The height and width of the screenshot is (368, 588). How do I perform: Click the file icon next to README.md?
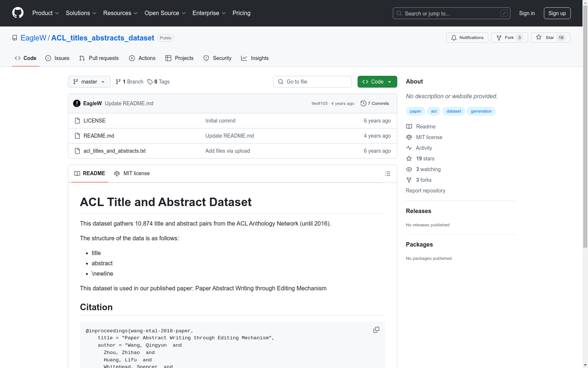77,136
